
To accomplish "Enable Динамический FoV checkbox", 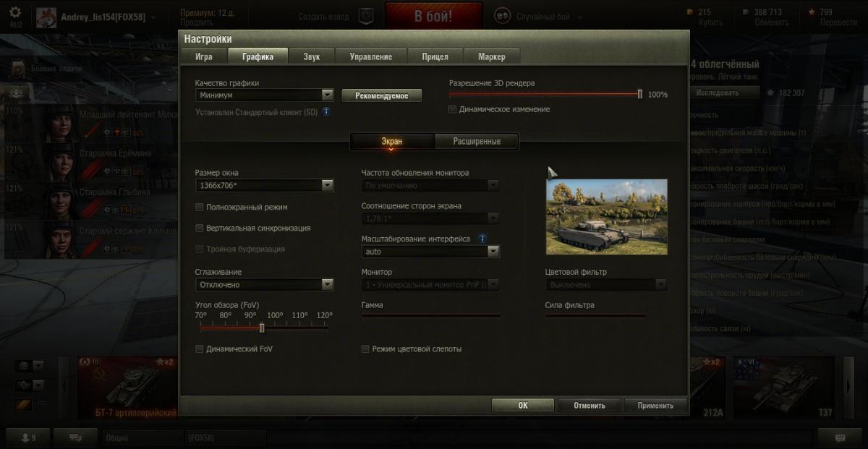I will [x=200, y=349].
